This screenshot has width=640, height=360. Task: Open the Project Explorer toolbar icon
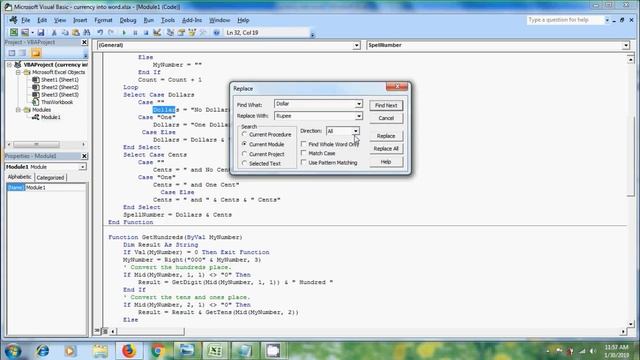[x=170, y=32]
